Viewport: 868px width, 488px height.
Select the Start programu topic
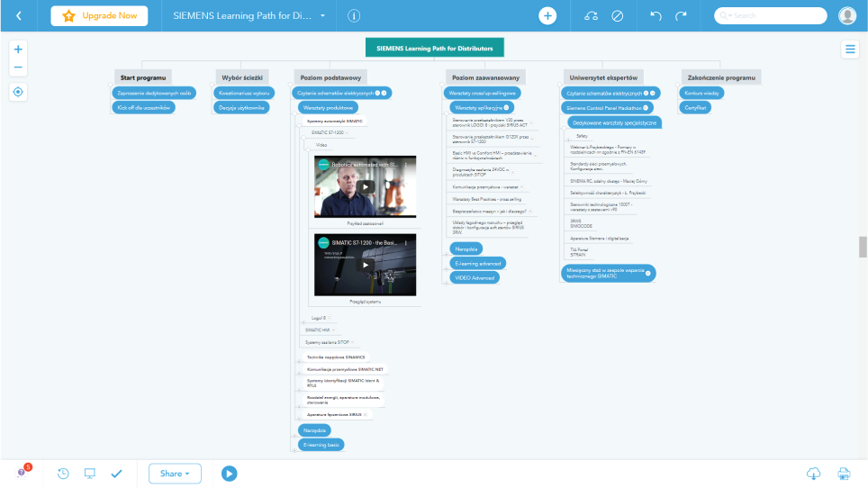pyautogui.click(x=143, y=77)
